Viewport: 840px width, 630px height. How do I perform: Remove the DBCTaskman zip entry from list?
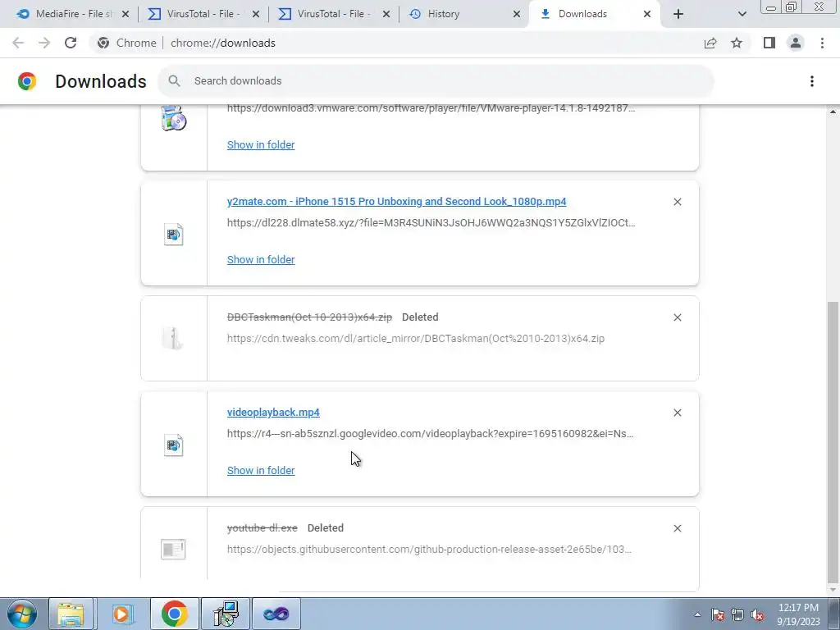[677, 317]
